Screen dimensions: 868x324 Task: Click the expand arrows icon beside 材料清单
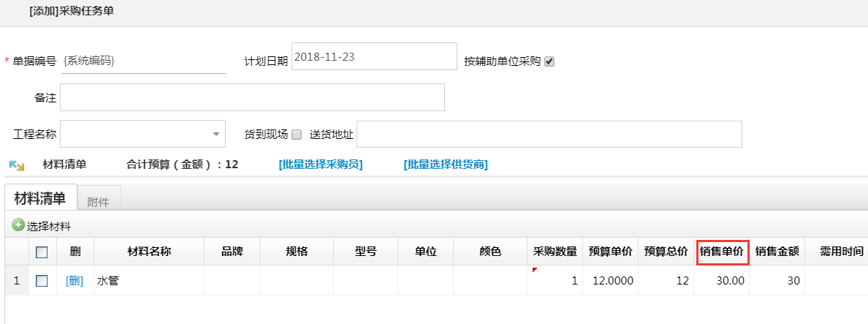click(x=16, y=165)
